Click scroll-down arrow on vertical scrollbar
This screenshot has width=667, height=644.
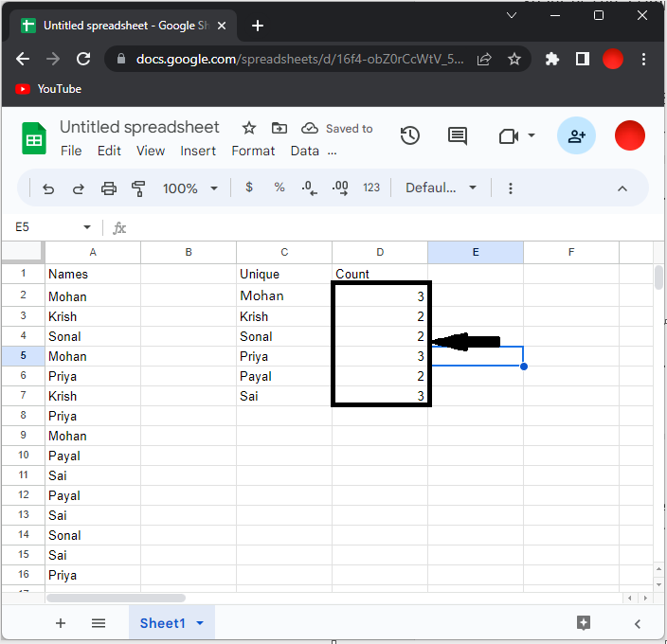click(658, 585)
